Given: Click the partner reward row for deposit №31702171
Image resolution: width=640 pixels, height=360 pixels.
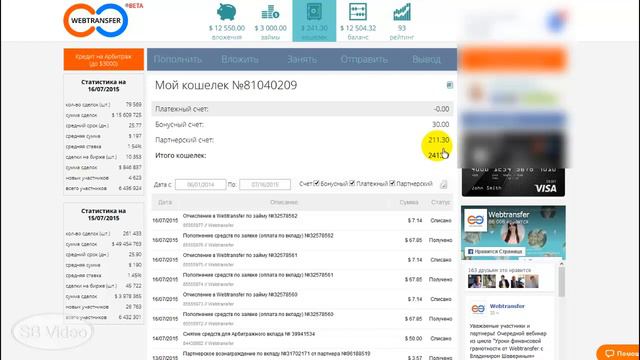Looking at the screenshot, I should click(x=302, y=355).
